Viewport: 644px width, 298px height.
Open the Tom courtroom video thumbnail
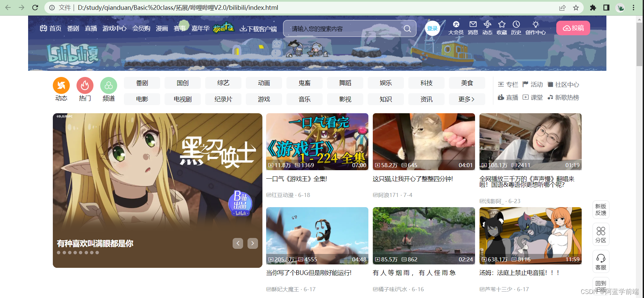click(531, 236)
